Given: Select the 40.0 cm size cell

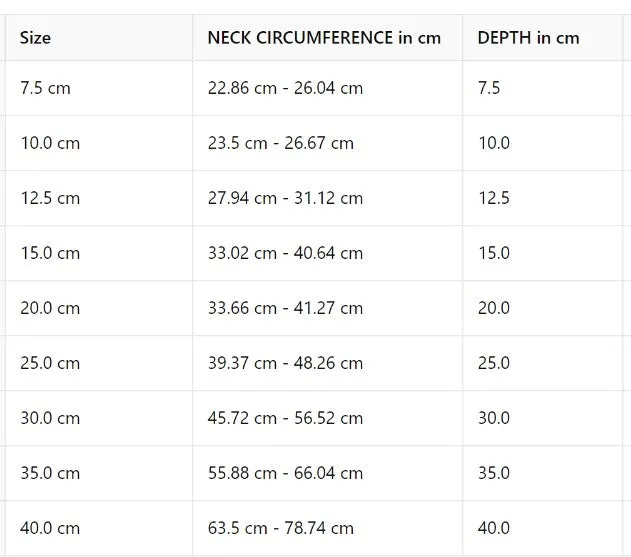Looking at the screenshot, I should (99, 528).
